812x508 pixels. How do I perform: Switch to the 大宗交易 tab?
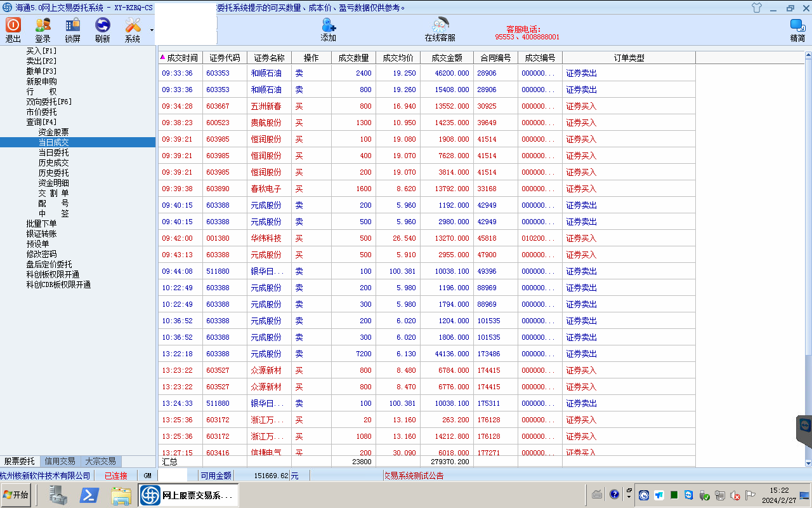(100, 462)
